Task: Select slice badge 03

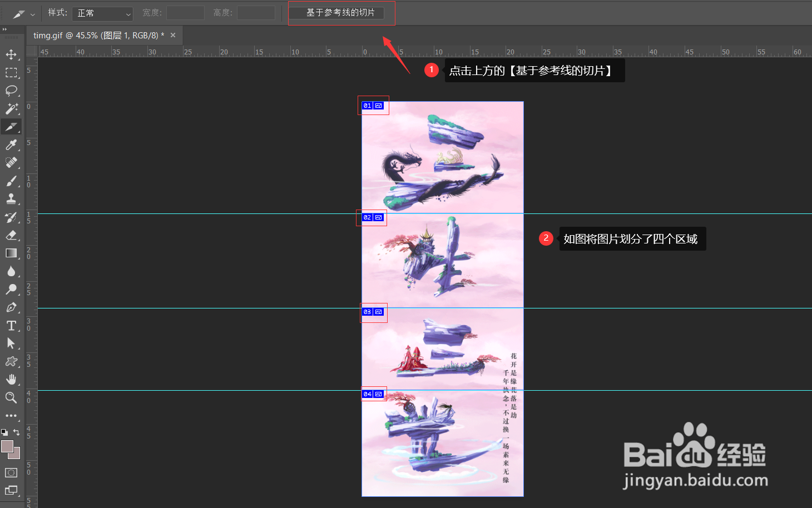Action: pos(367,312)
